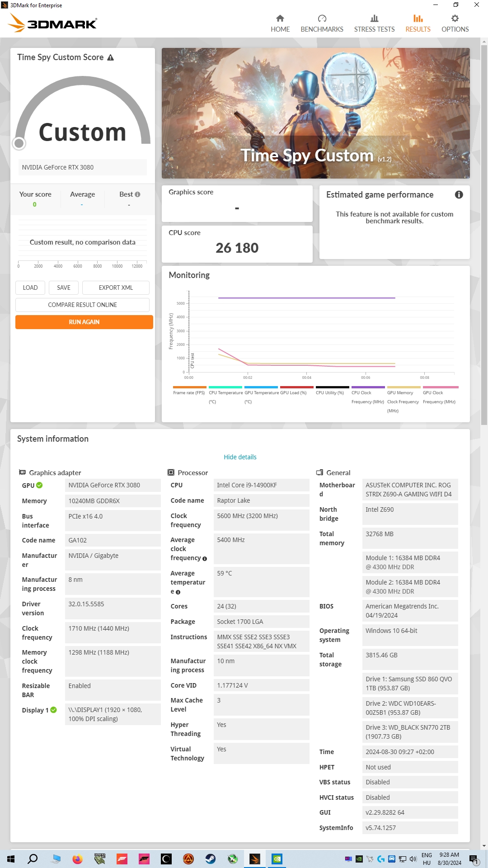Screen dimensions: 488x868
Task: Click COMPARE RESULT ONLINE
Action: click(x=82, y=305)
